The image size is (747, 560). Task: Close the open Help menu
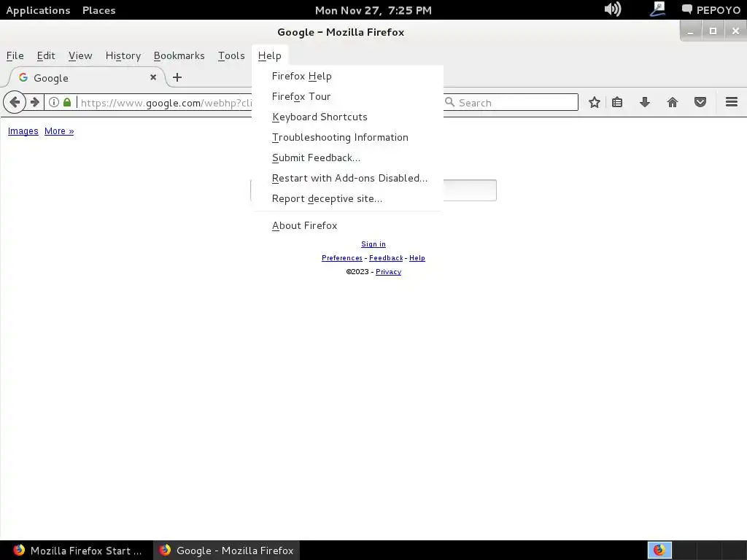pos(270,55)
